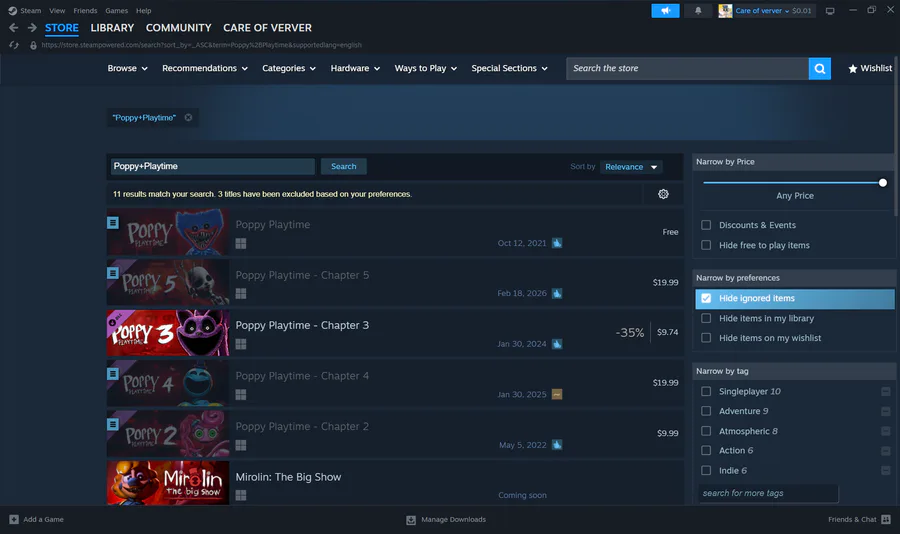Screen dimensions: 900x534
Task: Remove the "Poppy+Playtime" search tag
Action: click(188, 117)
